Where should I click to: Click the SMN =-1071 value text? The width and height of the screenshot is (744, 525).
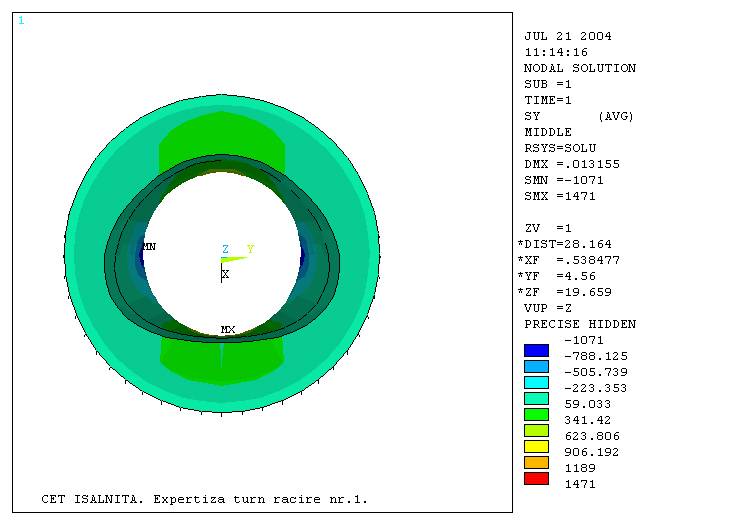(564, 180)
